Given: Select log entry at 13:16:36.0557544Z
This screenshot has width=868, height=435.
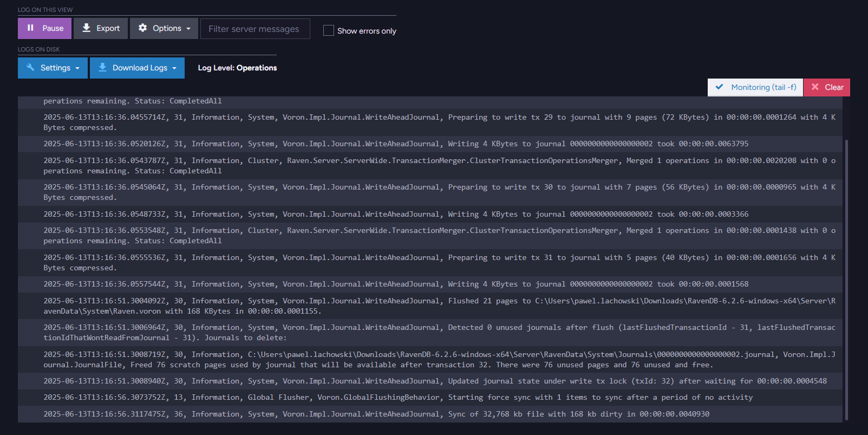Looking at the screenshot, I should [430, 284].
